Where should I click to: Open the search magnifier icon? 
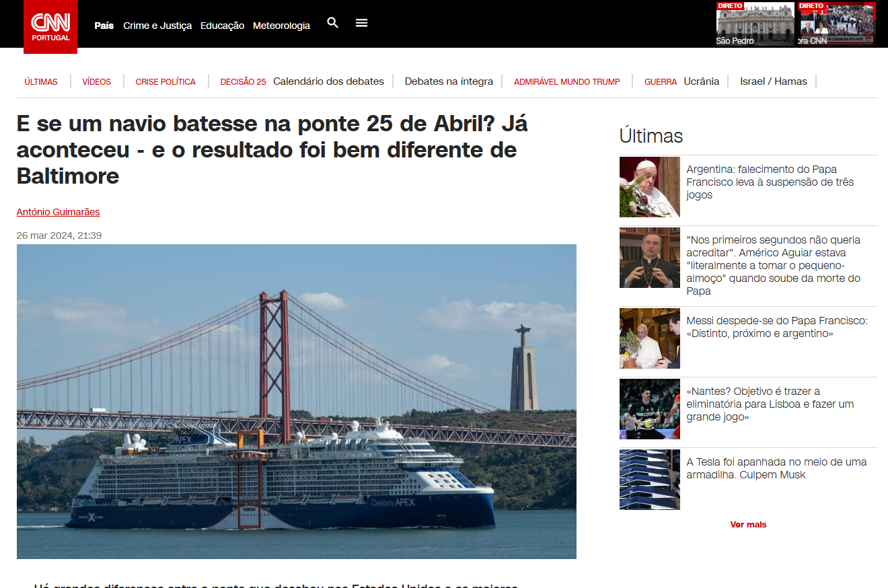pyautogui.click(x=332, y=23)
